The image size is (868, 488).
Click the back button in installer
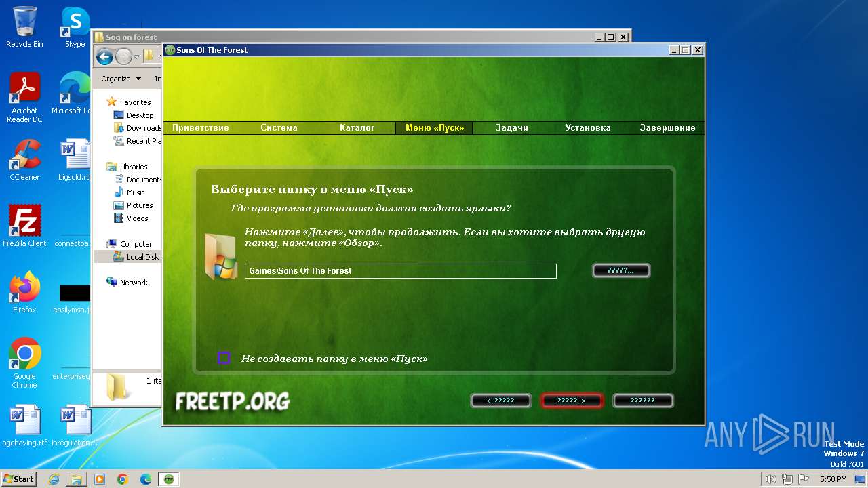[500, 401]
